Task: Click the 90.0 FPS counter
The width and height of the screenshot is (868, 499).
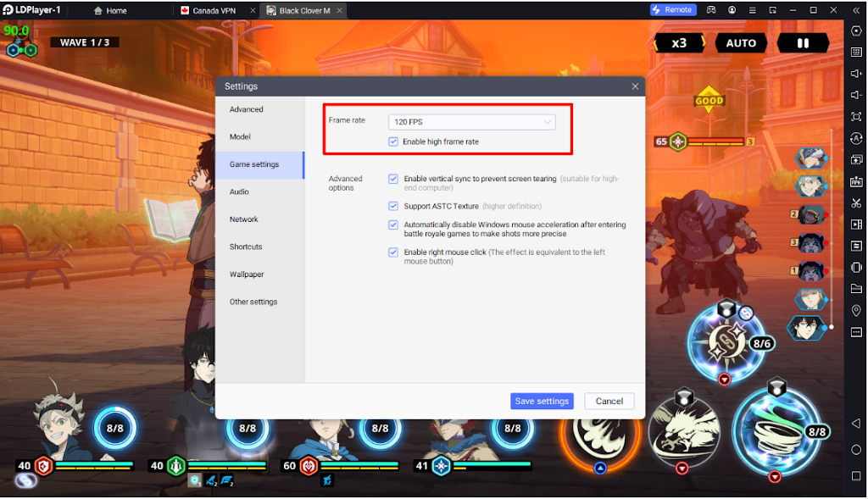Action: (x=16, y=31)
